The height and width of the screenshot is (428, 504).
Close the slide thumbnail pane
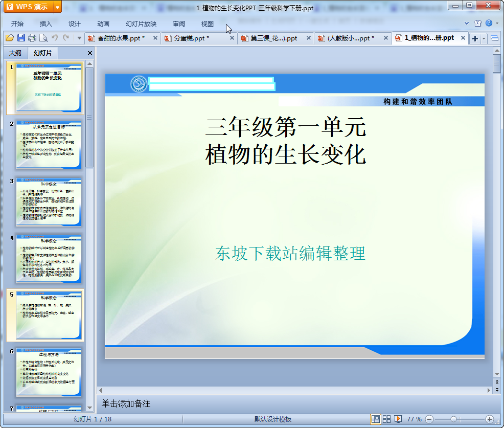tap(89, 53)
